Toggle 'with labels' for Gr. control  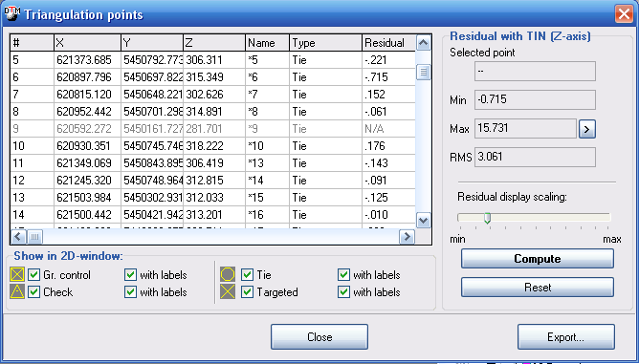[x=130, y=275]
